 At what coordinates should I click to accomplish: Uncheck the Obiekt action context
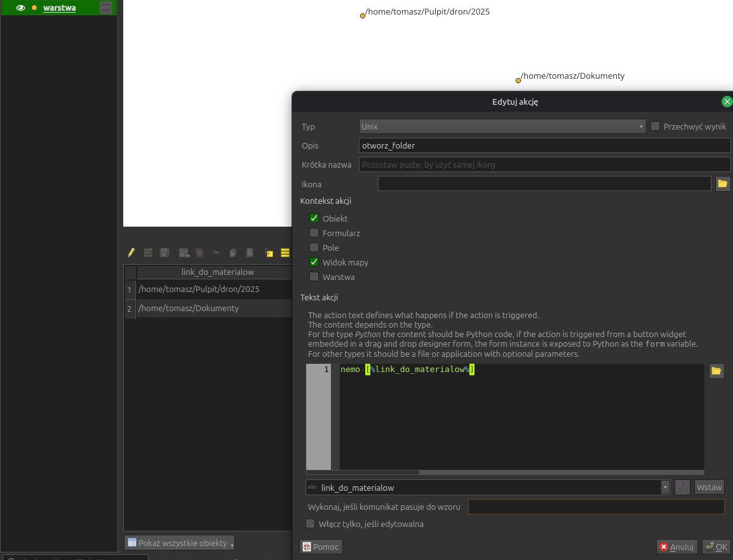coord(314,218)
